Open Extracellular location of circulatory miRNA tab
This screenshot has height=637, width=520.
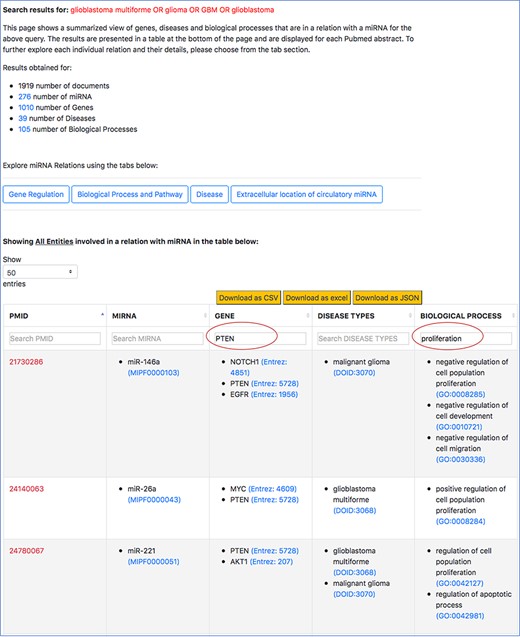click(307, 194)
